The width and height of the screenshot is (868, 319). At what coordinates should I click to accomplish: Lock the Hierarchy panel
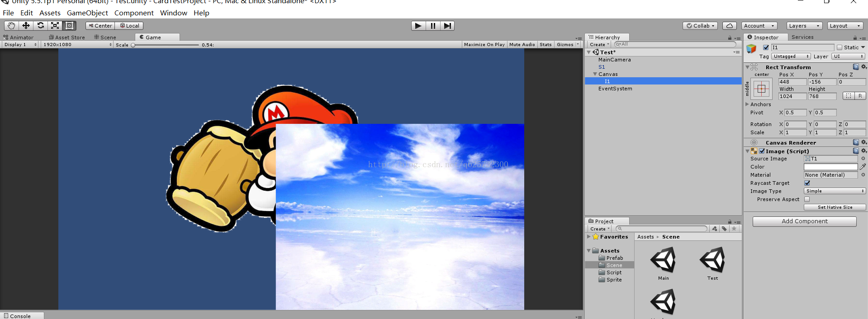[x=730, y=38]
